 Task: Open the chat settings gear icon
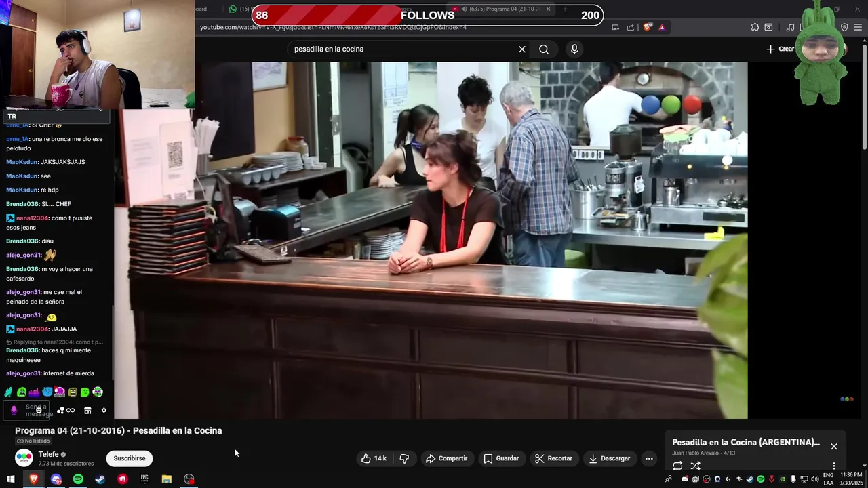click(x=104, y=410)
